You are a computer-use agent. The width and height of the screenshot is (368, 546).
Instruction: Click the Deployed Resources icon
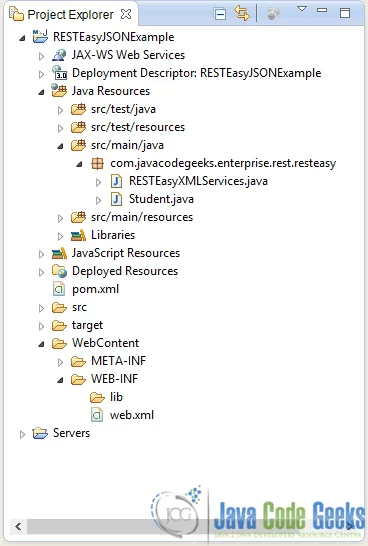[59, 271]
